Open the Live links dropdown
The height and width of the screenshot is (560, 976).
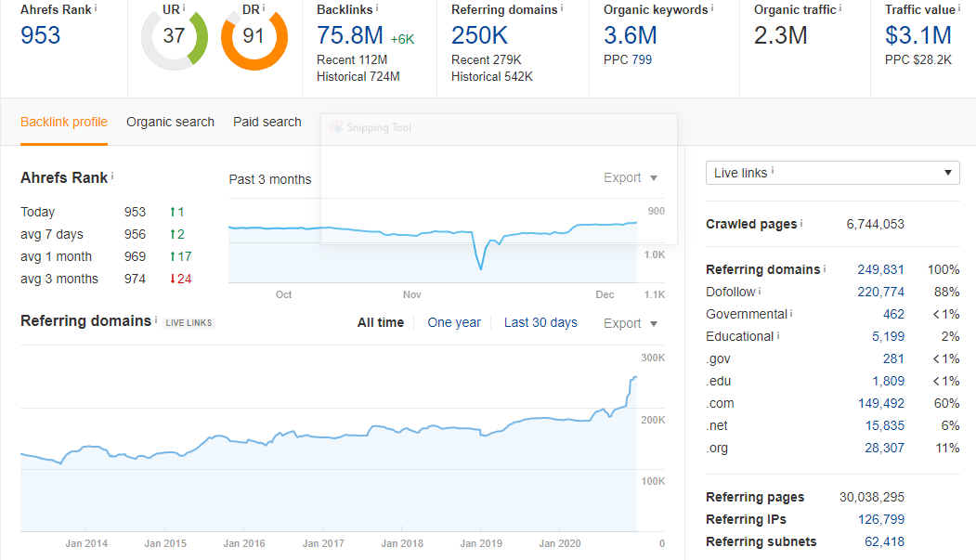point(832,173)
